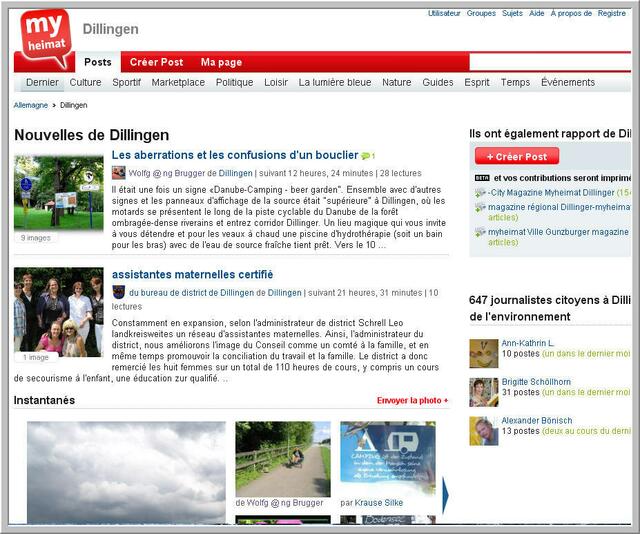Click the icon beside City Magazine Myheimat Dillinger

pos(480,193)
